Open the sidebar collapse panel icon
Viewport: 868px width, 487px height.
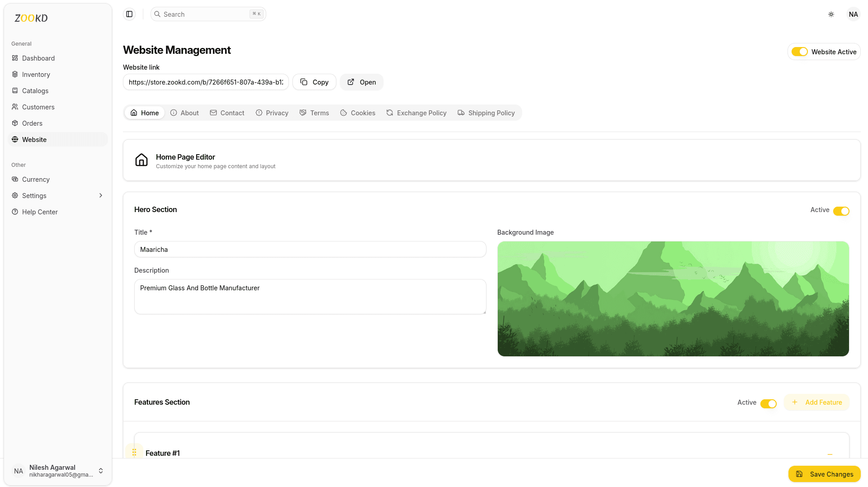click(129, 14)
